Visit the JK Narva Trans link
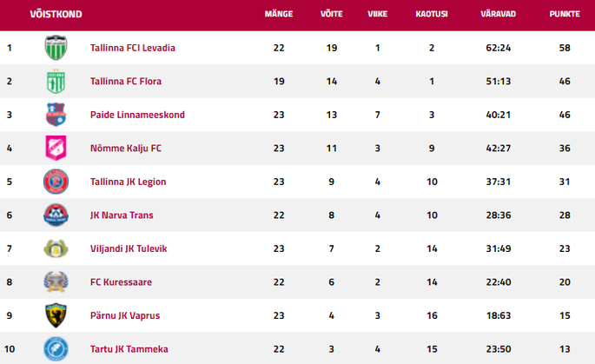 (122, 215)
